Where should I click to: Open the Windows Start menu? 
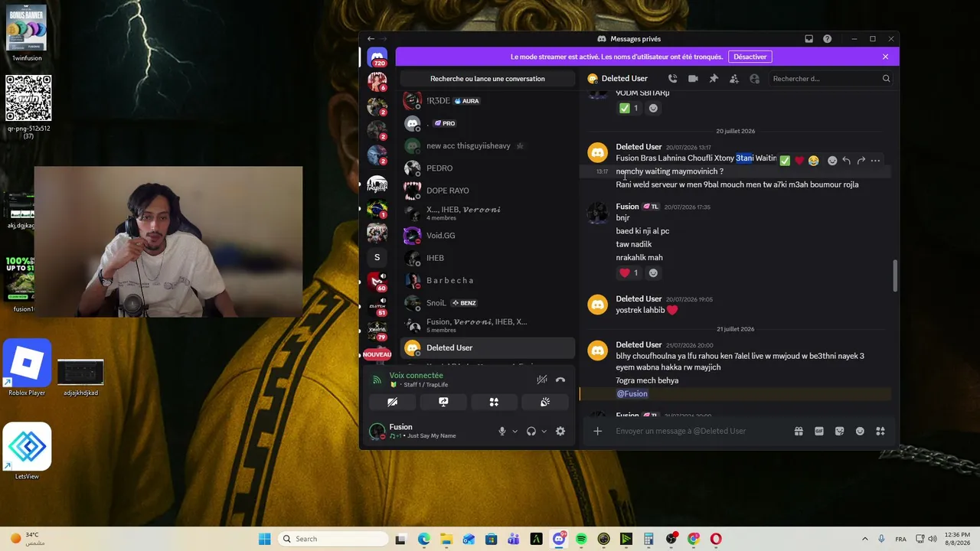pyautogui.click(x=265, y=539)
